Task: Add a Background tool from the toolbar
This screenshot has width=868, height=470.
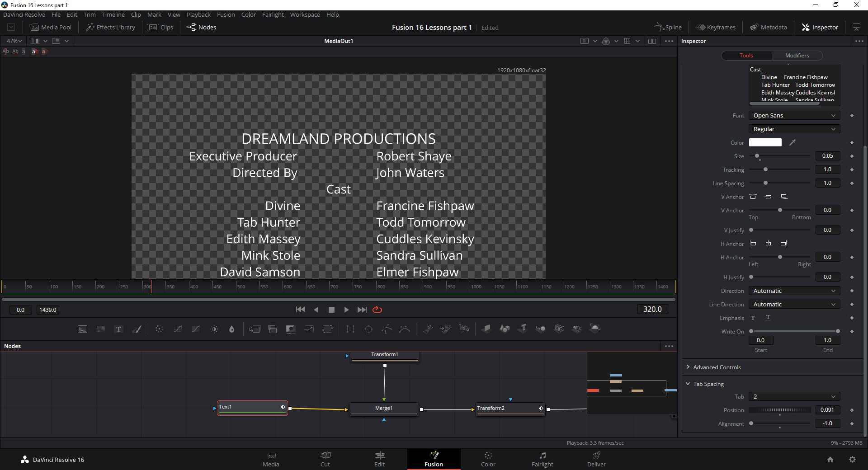Action: click(x=82, y=329)
